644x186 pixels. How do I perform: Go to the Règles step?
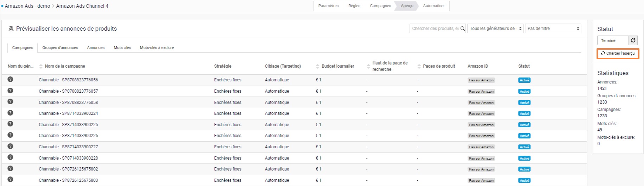[x=354, y=6]
